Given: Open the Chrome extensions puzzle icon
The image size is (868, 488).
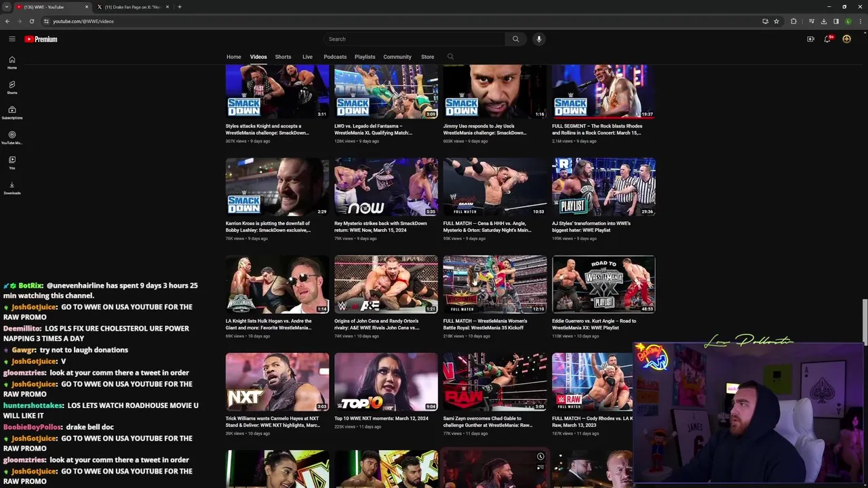Looking at the screenshot, I should tap(793, 21).
